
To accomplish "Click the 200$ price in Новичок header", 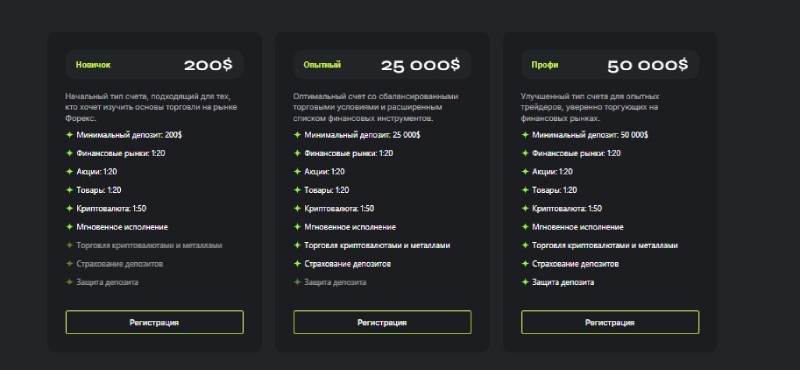I will [208, 65].
